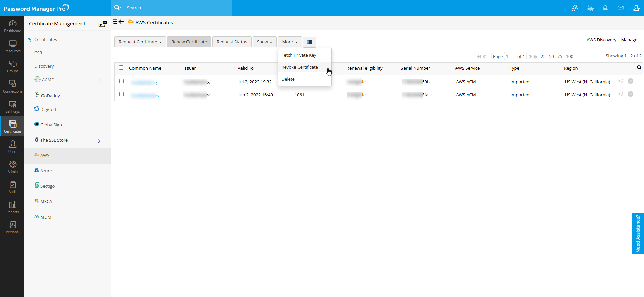Go to the first page

coord(479,57)
